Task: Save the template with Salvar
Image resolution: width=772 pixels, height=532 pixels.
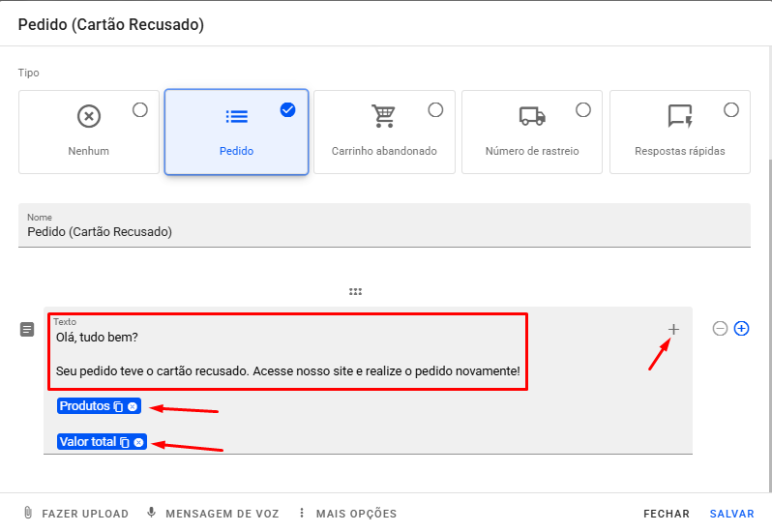Action: pyautogui.click(x=731, y=514)
